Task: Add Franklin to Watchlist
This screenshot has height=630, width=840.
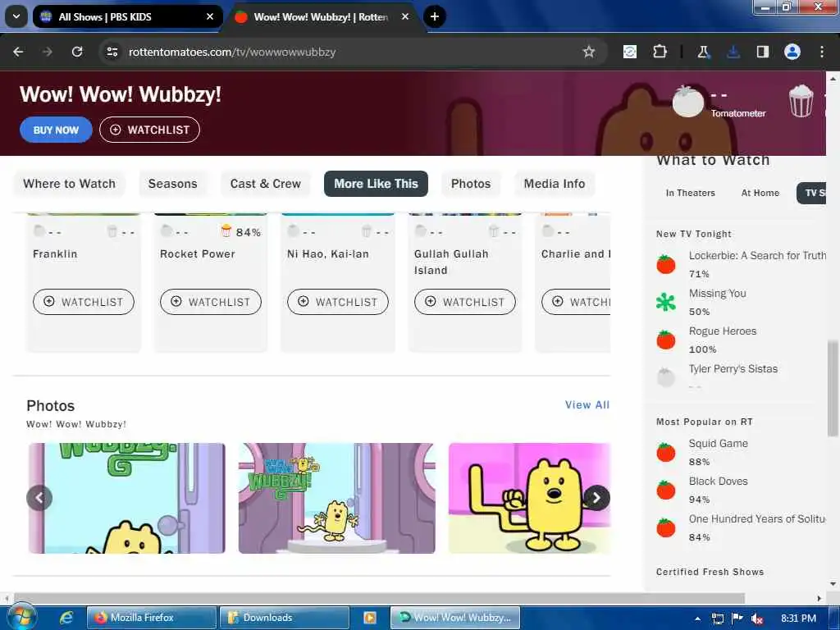Action: (x=84, y=302)
